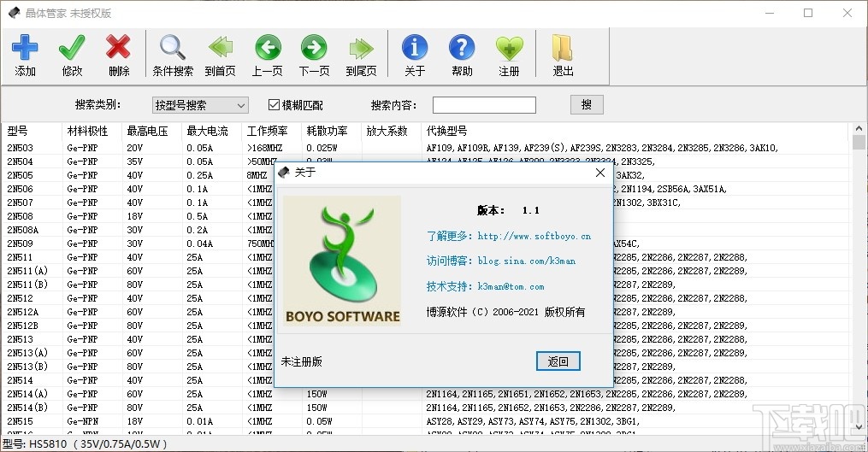Viewport: 868px width, 452px height.
Task: Click the k3man@tom.com support email
Action: coord(511,286)
